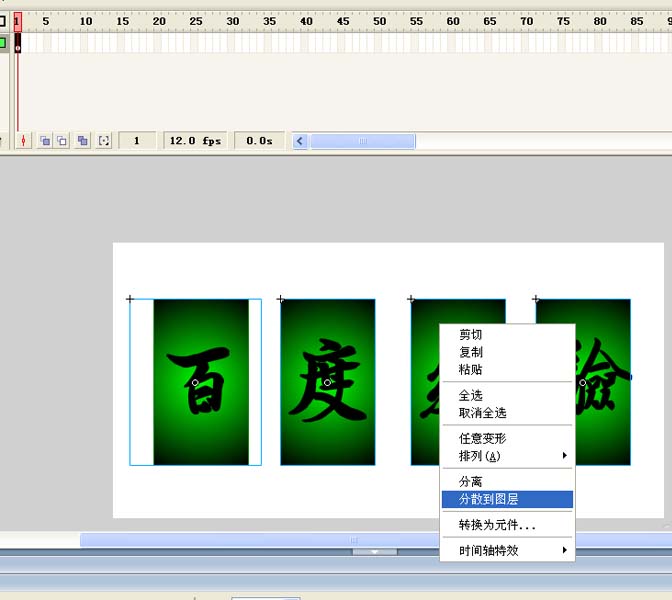Viewport: 672px width, 600px height.
Task: Select the keyframe at frame 1
Action: (x=18, y=43)
